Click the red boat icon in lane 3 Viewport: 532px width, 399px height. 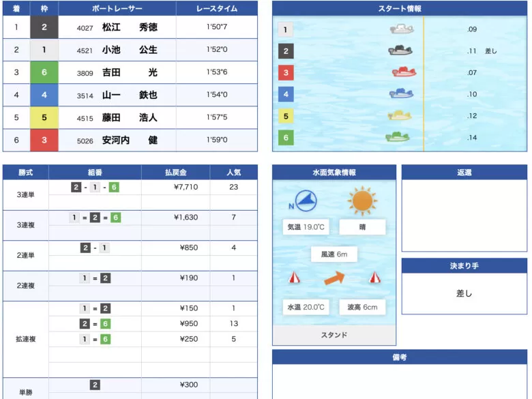pyautogui.click(x=404, y=72)
